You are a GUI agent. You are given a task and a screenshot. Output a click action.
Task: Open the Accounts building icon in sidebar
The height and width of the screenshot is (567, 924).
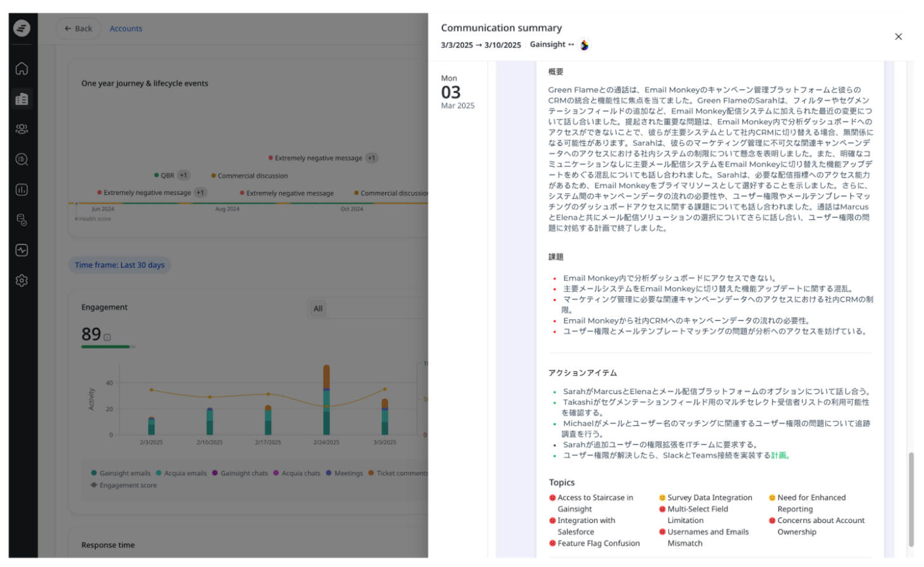[x=22, y=99]
